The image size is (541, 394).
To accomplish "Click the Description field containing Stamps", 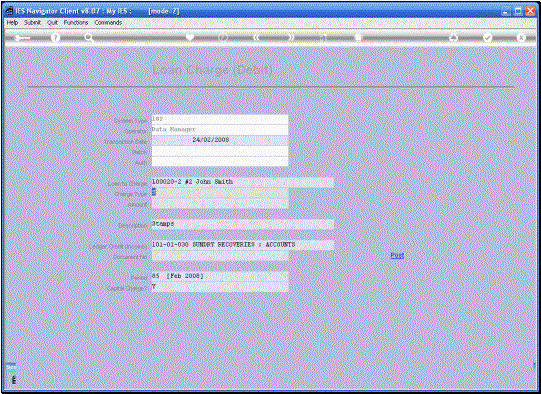I will [243, 224].
